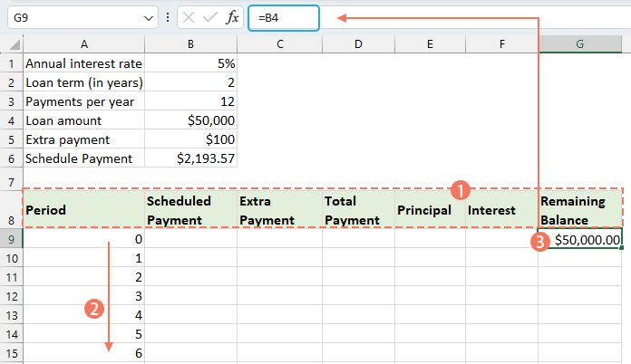The image size is (631, 364).
Task: Select the Remaining Balance header cell
Action: pyautogui.click(x=580, y=209)
